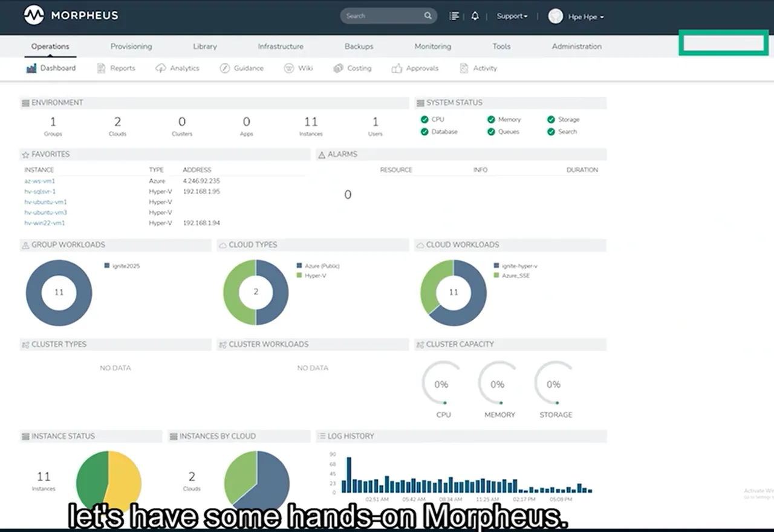Image resolution: width=774 pixels, height=532 pixels.
Task: Click the Log History header icon
Action: (321, 436)
